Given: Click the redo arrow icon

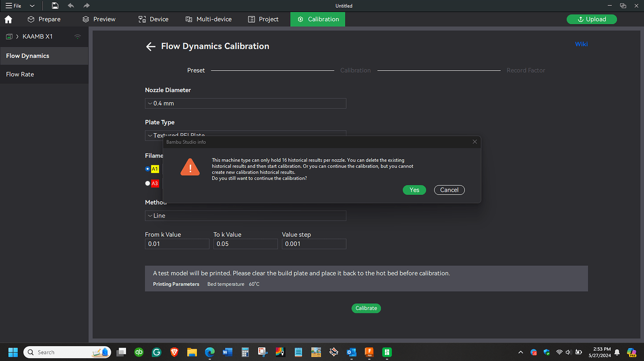Looking at the screenshot, I should pos(86,6).
